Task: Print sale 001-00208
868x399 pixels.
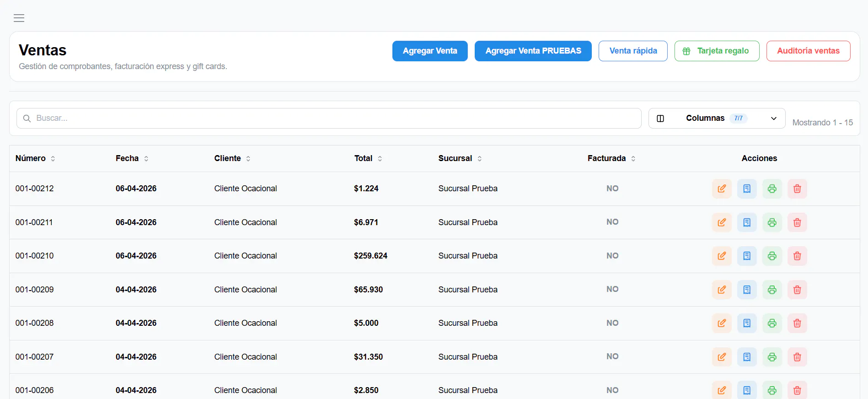Action: pyautogui.click(x=772, y=323)
